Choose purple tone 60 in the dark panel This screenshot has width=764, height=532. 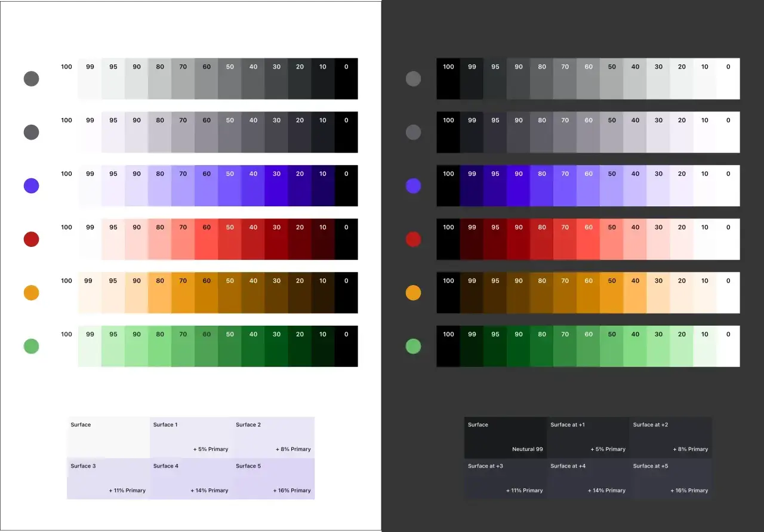coord(589,185)
